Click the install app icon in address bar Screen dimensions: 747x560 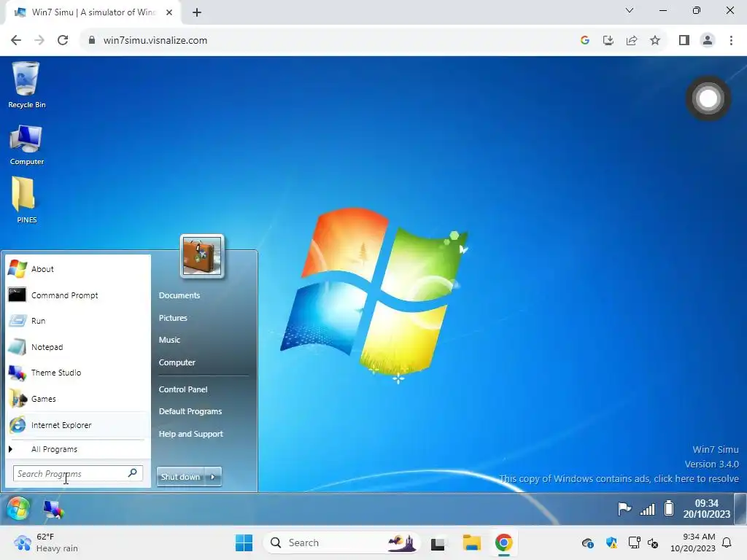coord(608,41)
